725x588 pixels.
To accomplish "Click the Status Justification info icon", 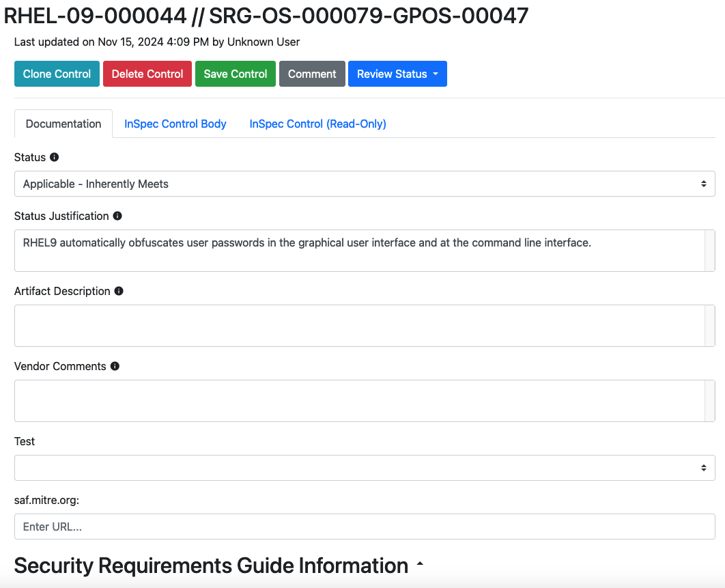I will (117, 216).
